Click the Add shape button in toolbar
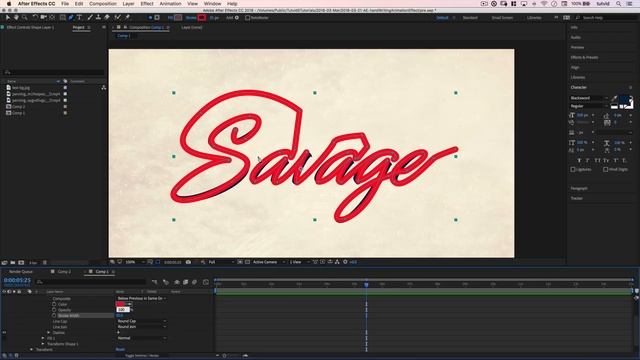 [x=237, y=18]
